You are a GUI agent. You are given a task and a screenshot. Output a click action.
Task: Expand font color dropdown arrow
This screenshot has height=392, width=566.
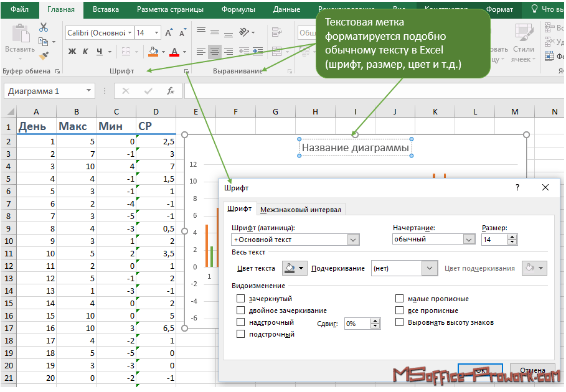185,52
